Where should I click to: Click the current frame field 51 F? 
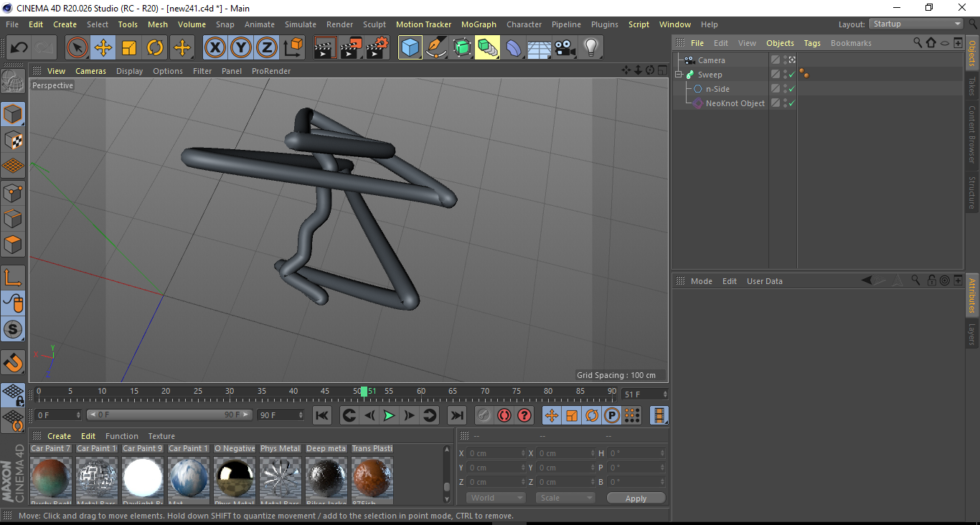coord(645,394)
